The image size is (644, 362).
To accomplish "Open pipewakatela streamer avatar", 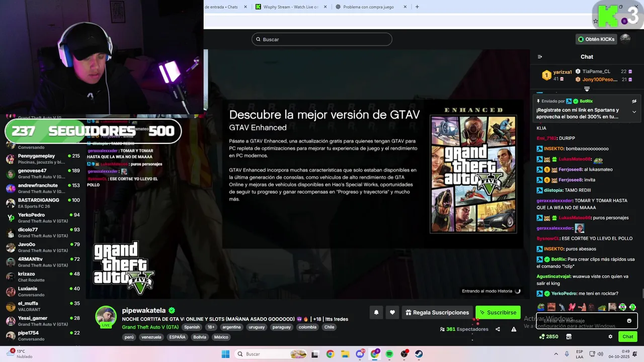I will click(x=106, y=316).
